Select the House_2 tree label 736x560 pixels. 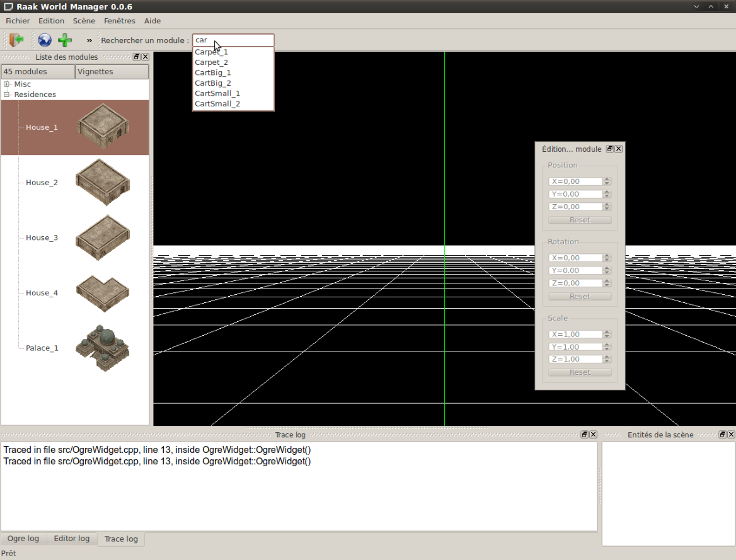[x=42, y=183]
